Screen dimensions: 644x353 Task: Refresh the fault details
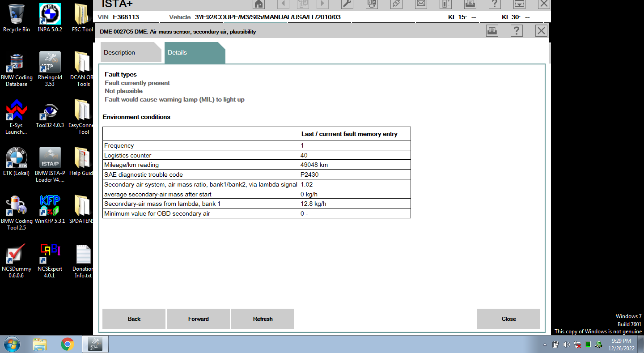[263, 319]
